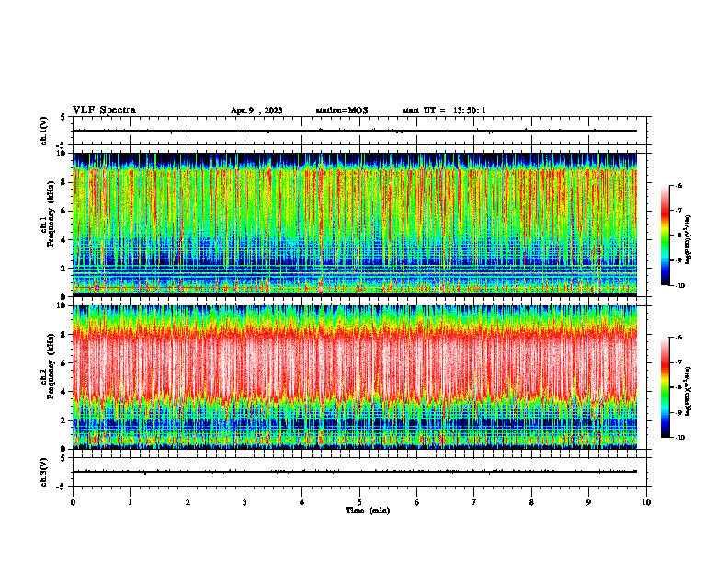
Task: Click the x-axis tick label "2"
Action: coord(188,502)
